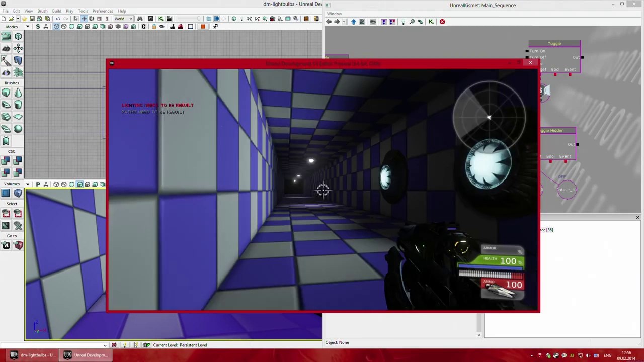Select the Cone builder brush
Screen dimensions: 644x362
[18, 93]
